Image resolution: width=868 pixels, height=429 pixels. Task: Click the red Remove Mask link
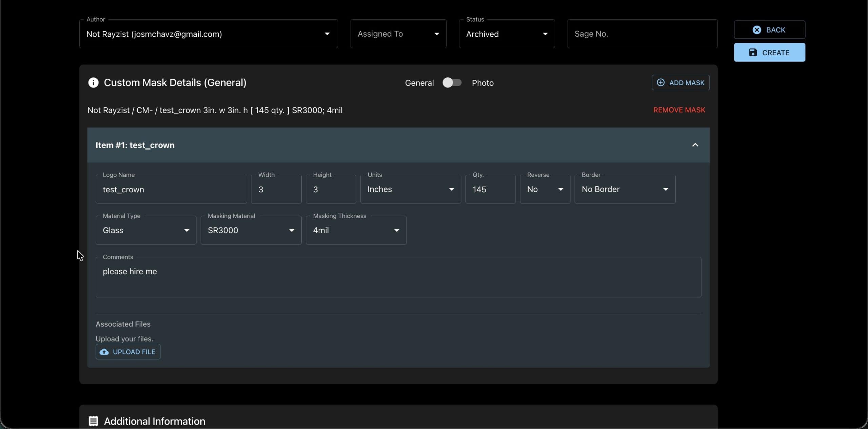click(679, 110)
